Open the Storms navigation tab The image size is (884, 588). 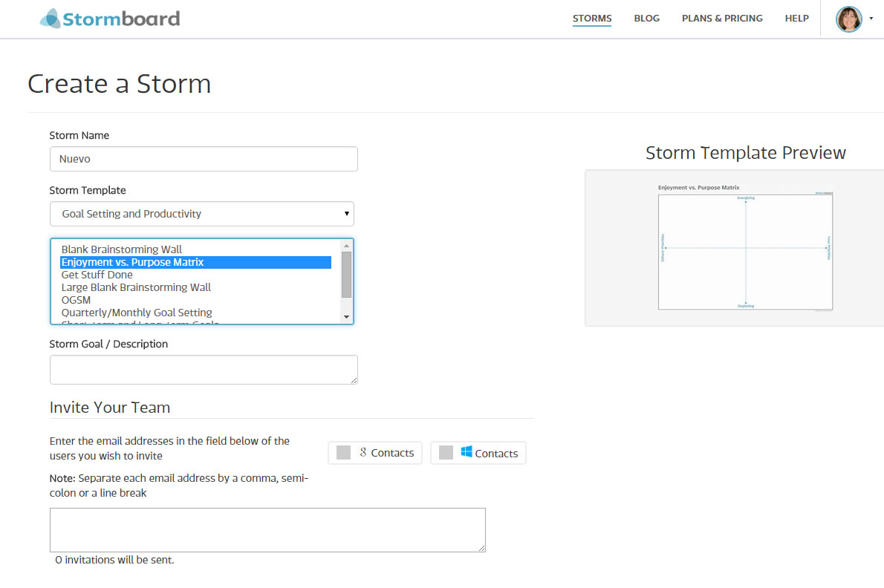click(x=591, y=19)
